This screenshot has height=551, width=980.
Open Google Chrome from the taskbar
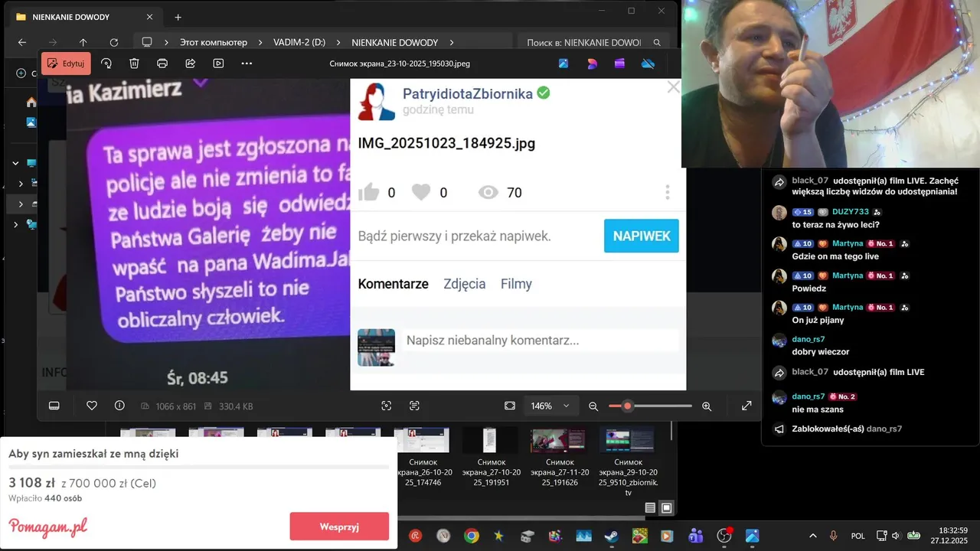click(471, 536)
